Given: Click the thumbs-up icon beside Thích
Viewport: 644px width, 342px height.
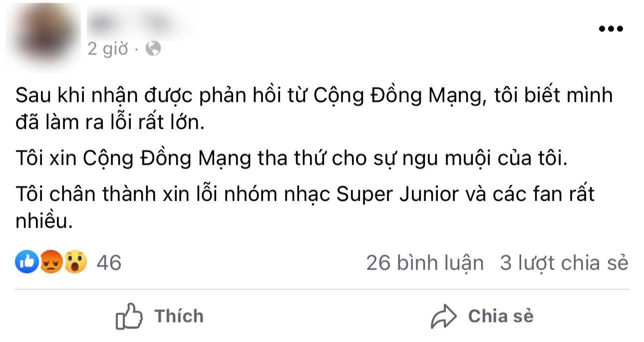Looking at the screenshot, I should click(129, 316).
